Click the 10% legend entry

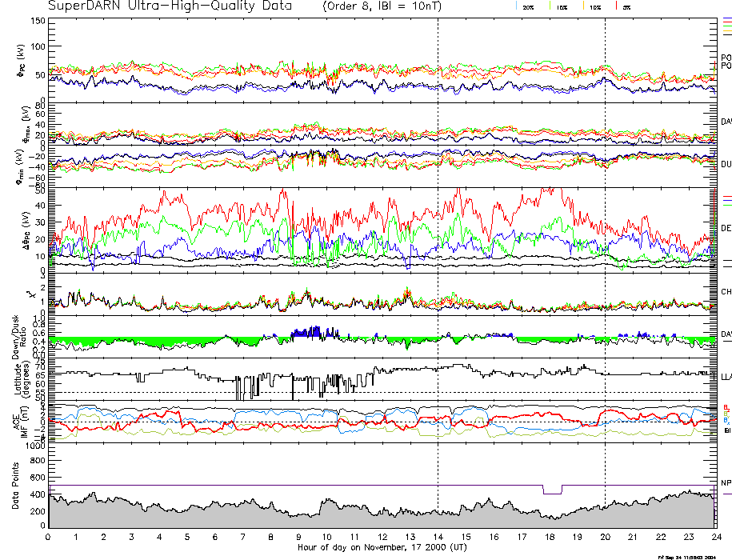594,6
